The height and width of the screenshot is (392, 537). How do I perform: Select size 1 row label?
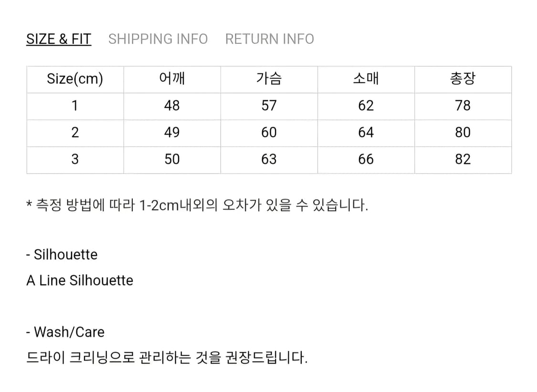click(75, 106)
